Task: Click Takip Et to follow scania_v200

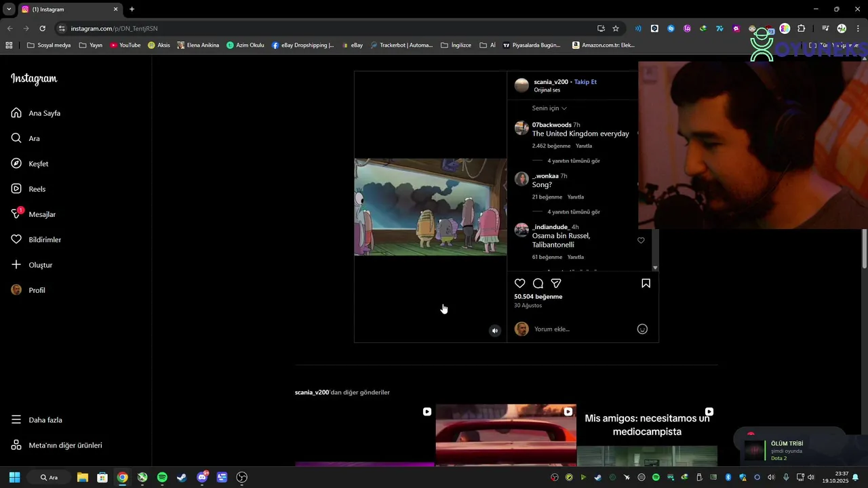Action: (585, 82)
